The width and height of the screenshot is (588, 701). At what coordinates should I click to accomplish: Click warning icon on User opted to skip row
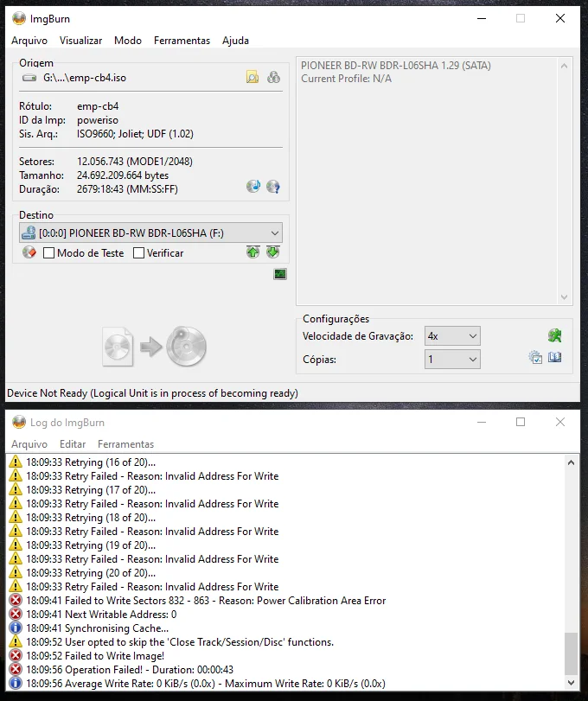coord(16,642)
